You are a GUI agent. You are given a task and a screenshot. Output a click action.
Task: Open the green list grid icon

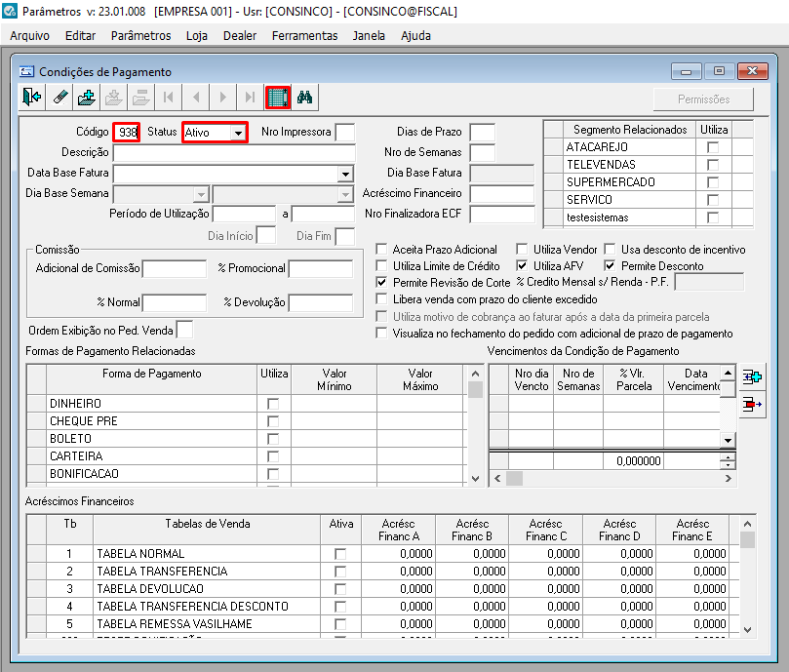[278, 98]
